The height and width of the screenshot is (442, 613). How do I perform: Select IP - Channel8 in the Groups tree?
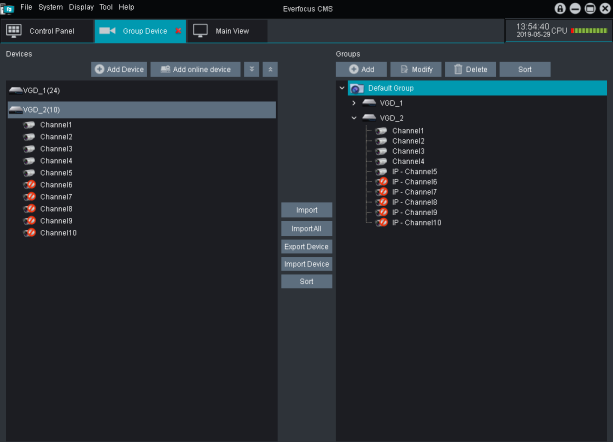[x=415, y=202]
